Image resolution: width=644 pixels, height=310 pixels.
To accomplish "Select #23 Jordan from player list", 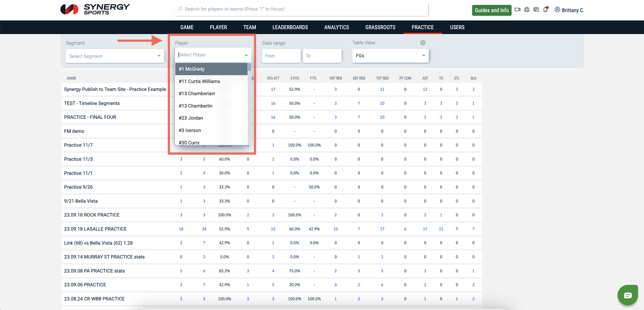I will 191,118.
